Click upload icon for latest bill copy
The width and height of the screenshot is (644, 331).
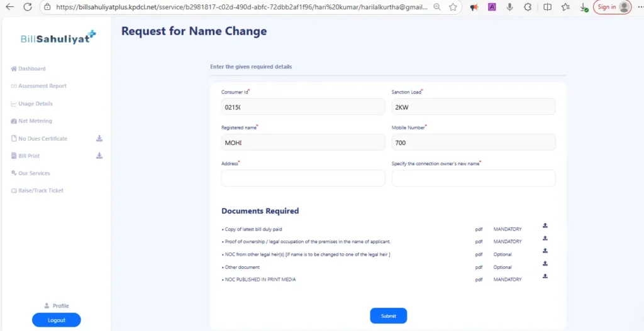click(545, 225)
